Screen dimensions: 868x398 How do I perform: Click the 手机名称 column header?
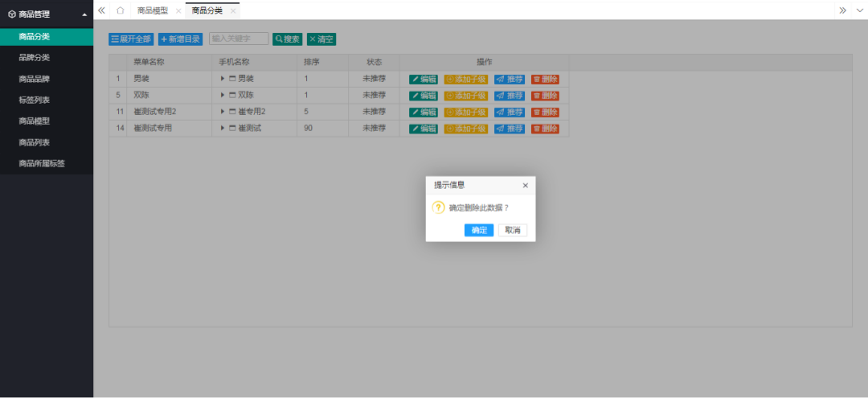click(254, 62)
